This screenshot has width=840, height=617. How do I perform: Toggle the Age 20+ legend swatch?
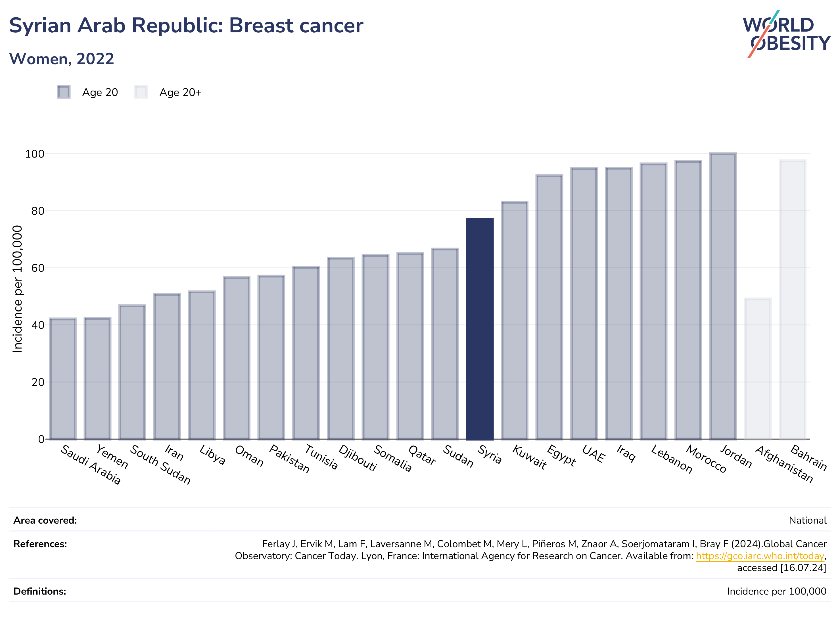(x=141, y=92)
